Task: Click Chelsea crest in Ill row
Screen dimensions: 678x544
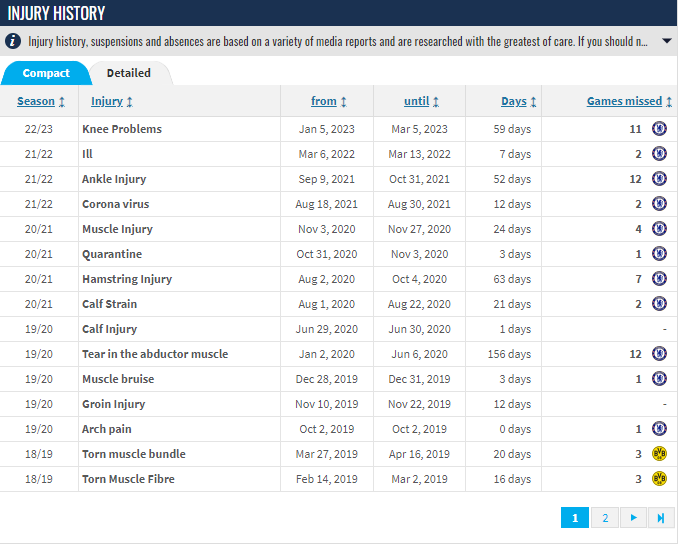Action: click(x=659, y=154)
